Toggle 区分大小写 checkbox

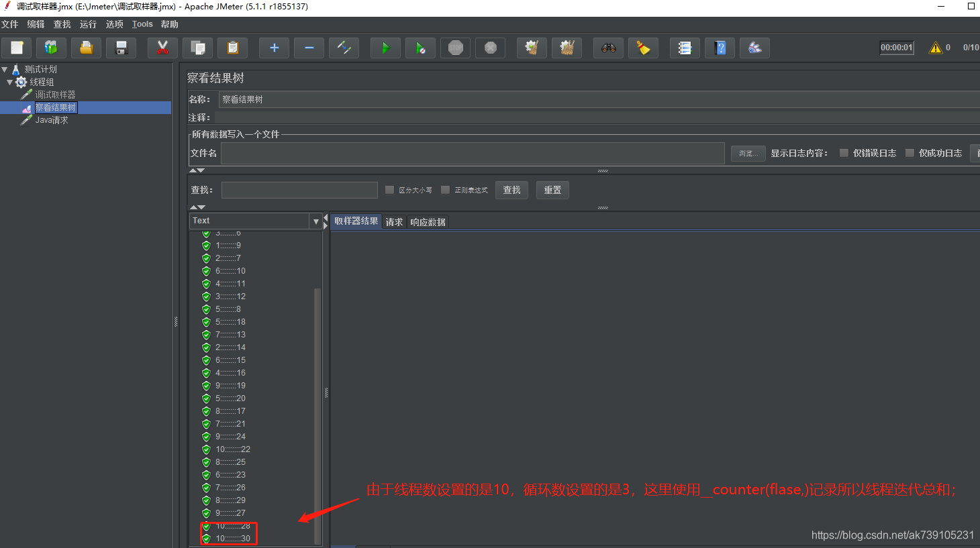click(x=389, y=190)
